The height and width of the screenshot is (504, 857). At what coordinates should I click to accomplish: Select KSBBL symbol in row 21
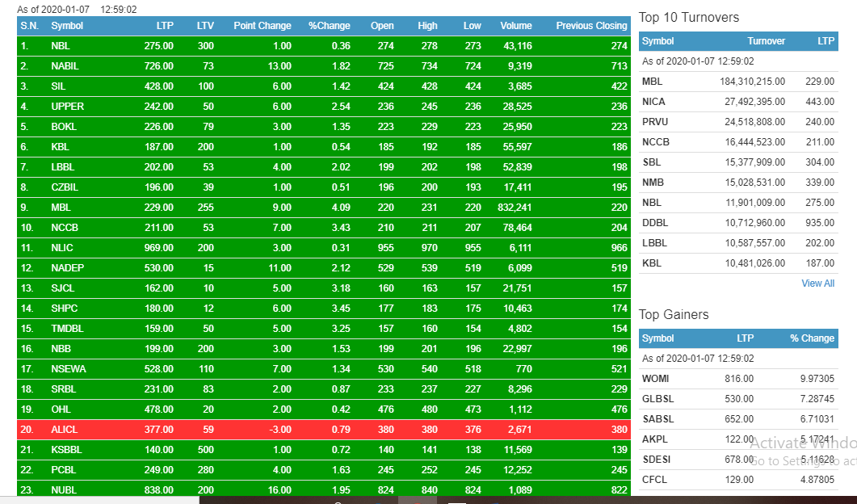pyautogui.click(x=66, y=451)
